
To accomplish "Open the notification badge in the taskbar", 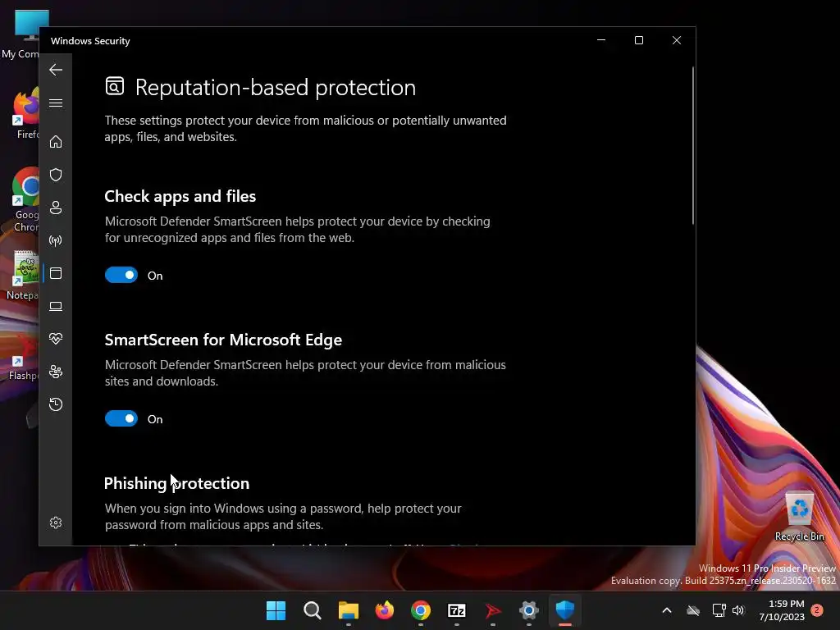I will tap(817, 610).
